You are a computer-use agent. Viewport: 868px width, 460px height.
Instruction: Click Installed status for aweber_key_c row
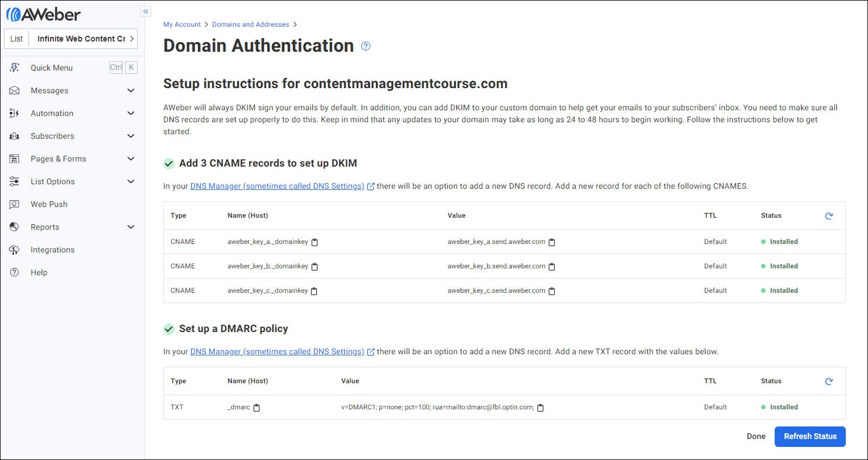pyautogui.click(x=779, y=291)
